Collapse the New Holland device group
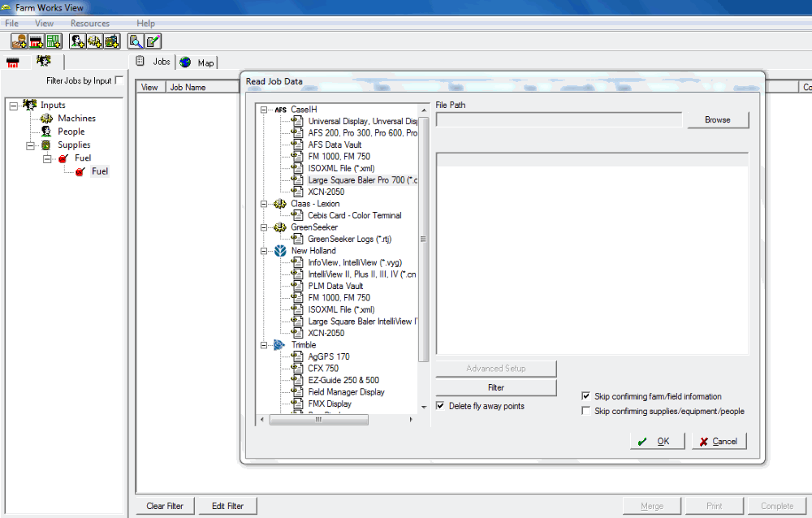 (x=264, y=251)
